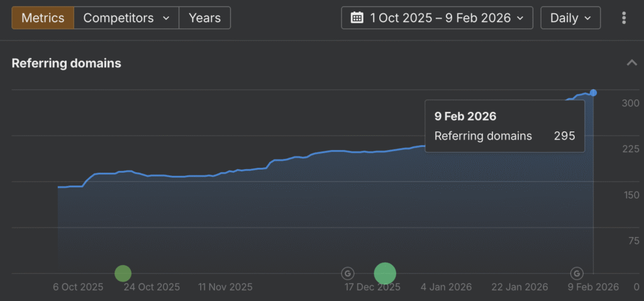Image resolution: width=644 pixels, height=301 pixels.
Task: Switch to the Metrics tab
Action: pyautogui.click(x=42, y=18)
